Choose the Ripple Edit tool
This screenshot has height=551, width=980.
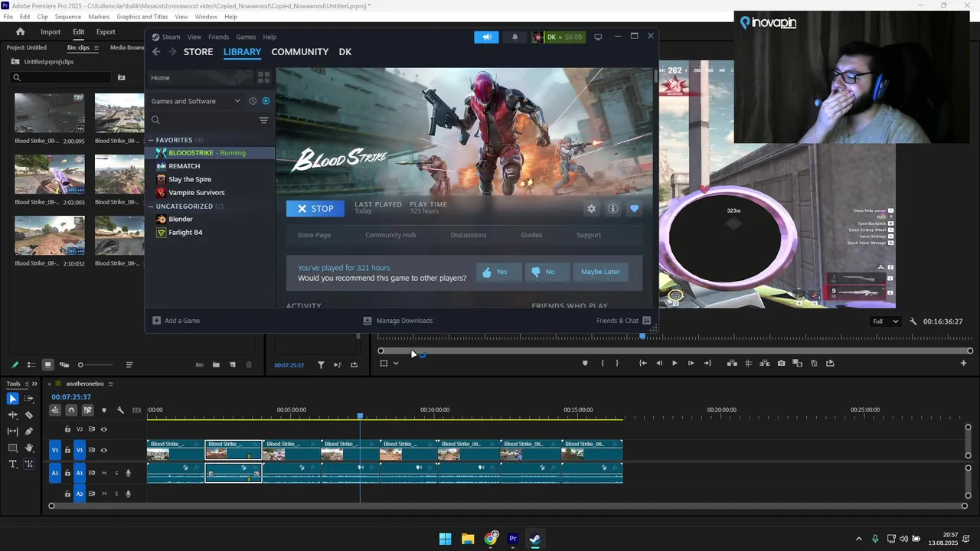[x=12, y=415]
